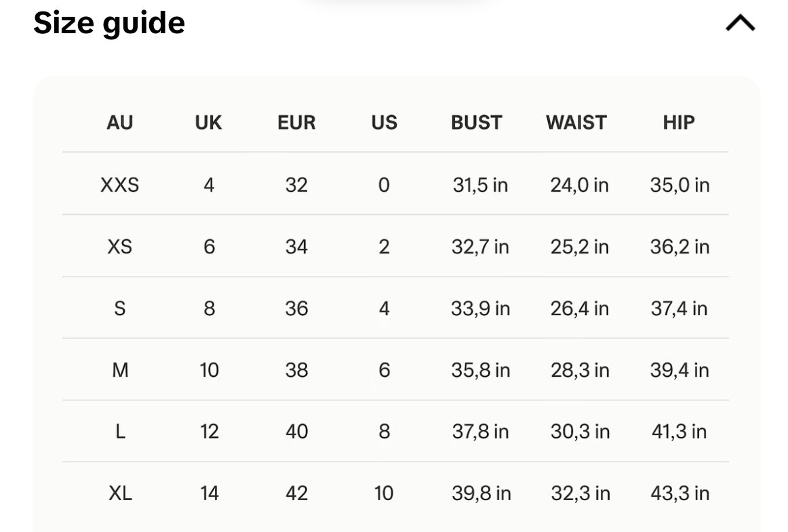Select the UK column header
This screenshot has height=532, width=788.
(209, 123)
